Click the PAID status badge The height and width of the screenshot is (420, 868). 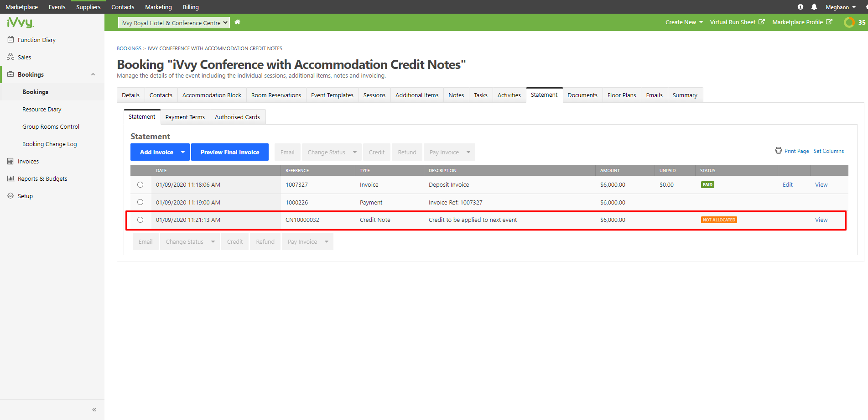[x=707, y=184]
